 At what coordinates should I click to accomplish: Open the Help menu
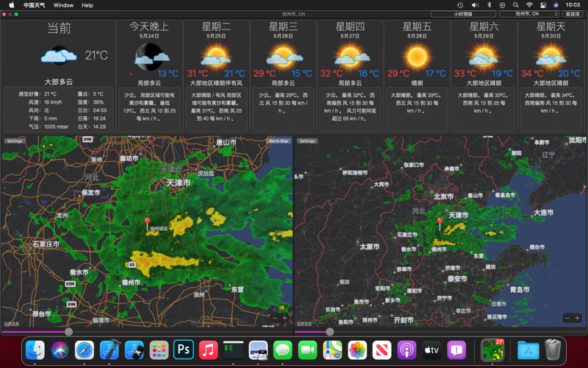(x=87, y=5)
